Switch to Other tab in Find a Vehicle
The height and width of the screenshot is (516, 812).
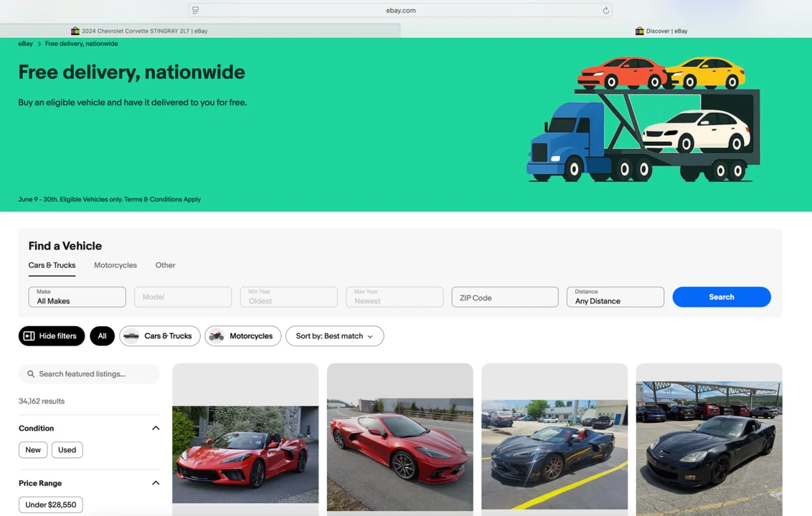pos(165,265)
